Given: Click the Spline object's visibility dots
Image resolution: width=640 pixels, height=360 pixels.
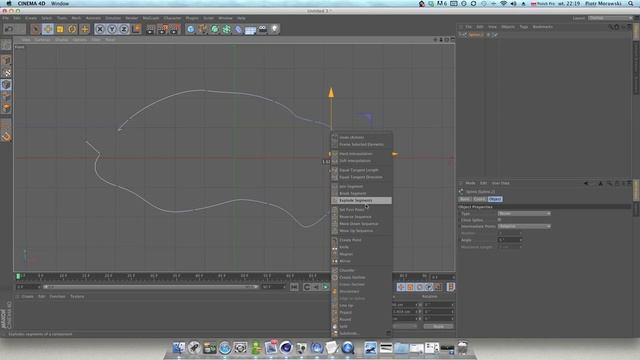Looking at the screenshot, I should tap(488, 35).
